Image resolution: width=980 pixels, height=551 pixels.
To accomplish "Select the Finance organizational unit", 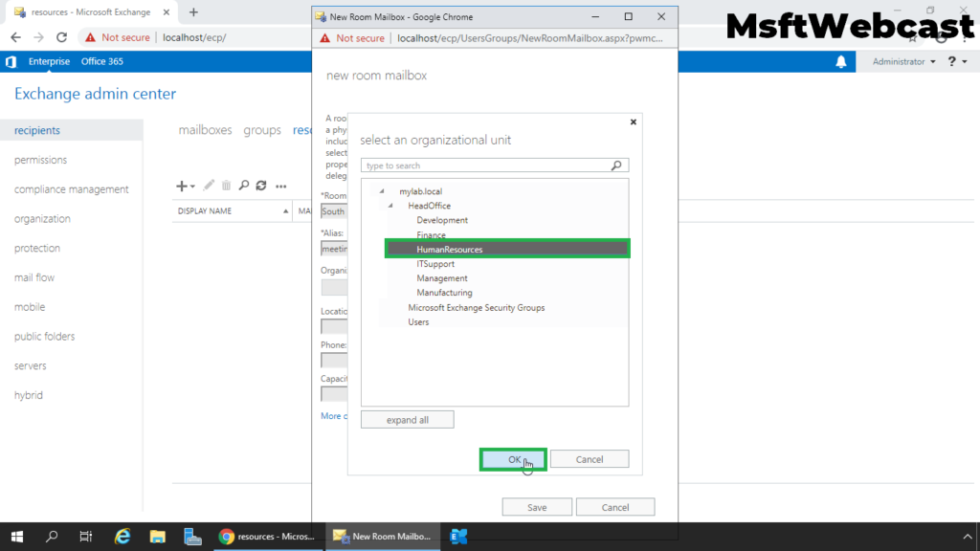I will point(432,235).
